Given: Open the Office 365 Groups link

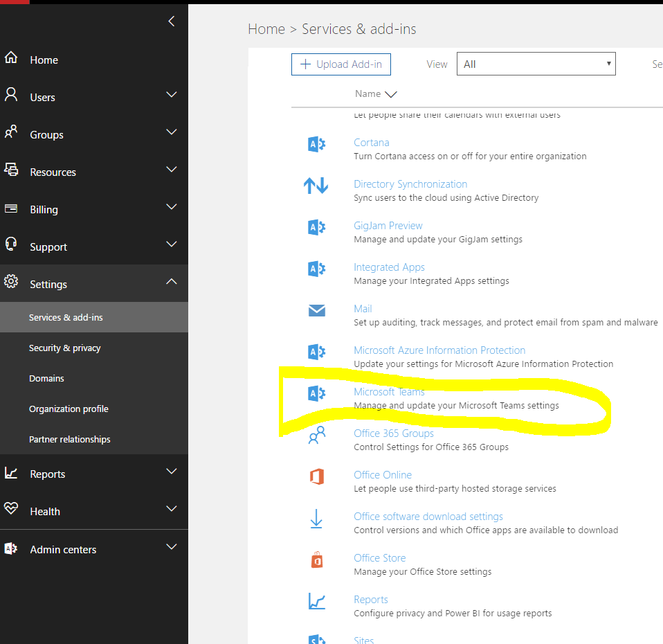Looking at the screenshot, I should pyautogui.click(x=394, y=433).
